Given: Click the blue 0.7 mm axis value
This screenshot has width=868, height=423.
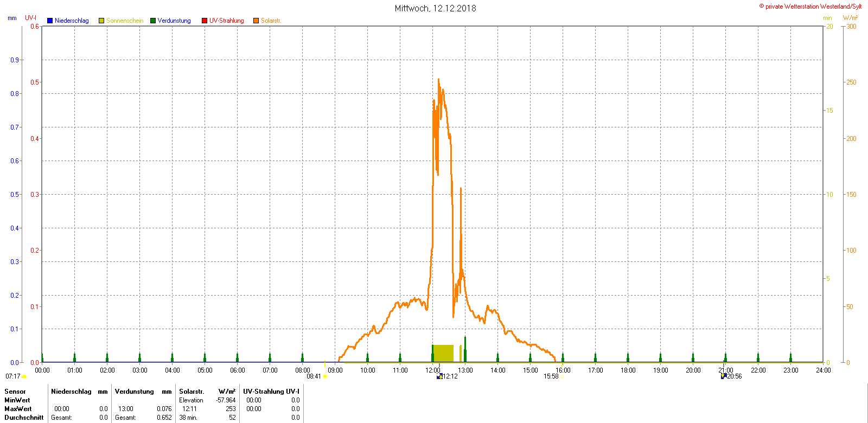Looking at the screenshot, I should [x=15, y=127].
